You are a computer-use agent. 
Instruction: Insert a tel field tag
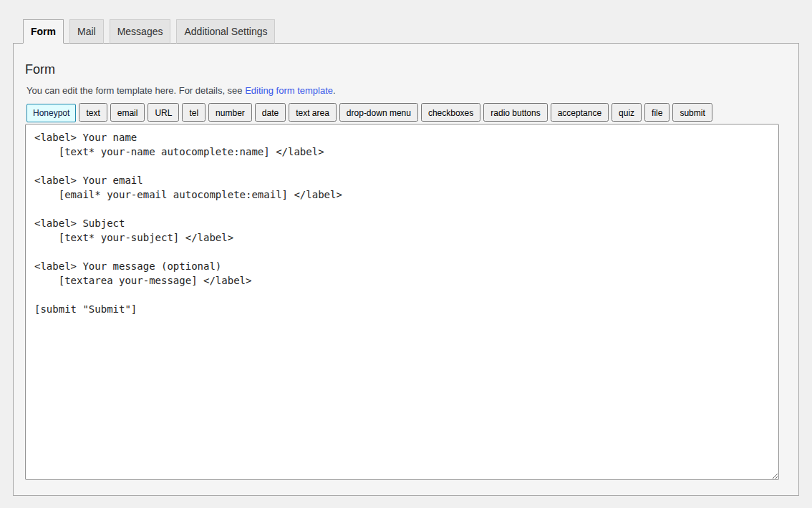pyautogui.click(x=193, y=113)
